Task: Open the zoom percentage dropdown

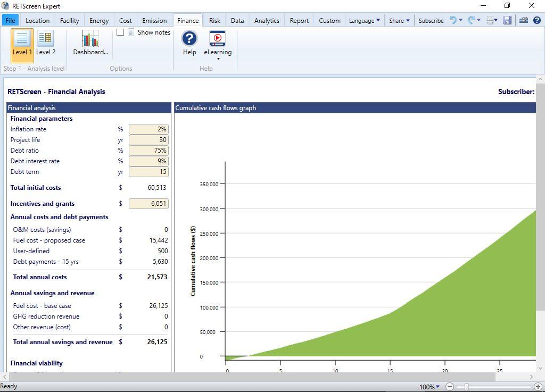Action: tap(430, 387)
